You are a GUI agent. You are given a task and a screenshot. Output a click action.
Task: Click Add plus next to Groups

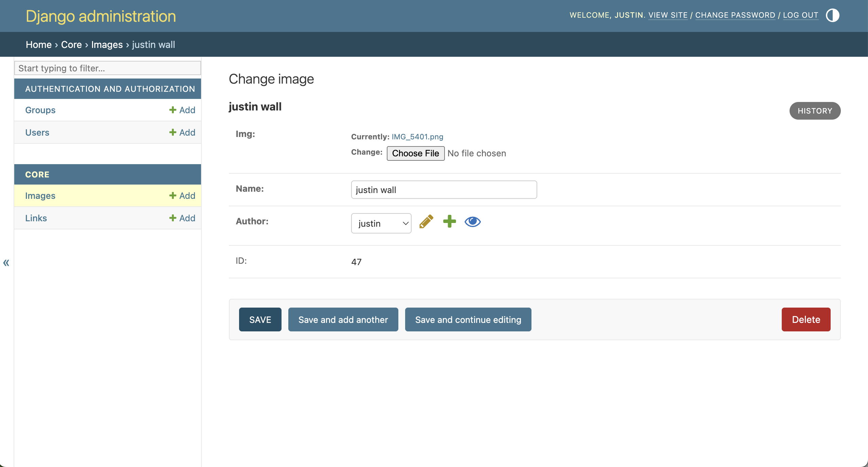182,110
